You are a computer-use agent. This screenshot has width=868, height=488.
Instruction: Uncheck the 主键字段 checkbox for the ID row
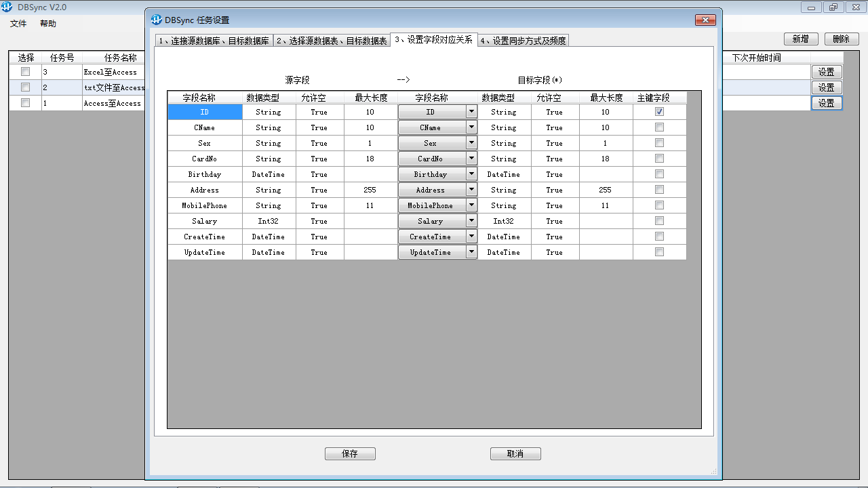click(658, 111)
